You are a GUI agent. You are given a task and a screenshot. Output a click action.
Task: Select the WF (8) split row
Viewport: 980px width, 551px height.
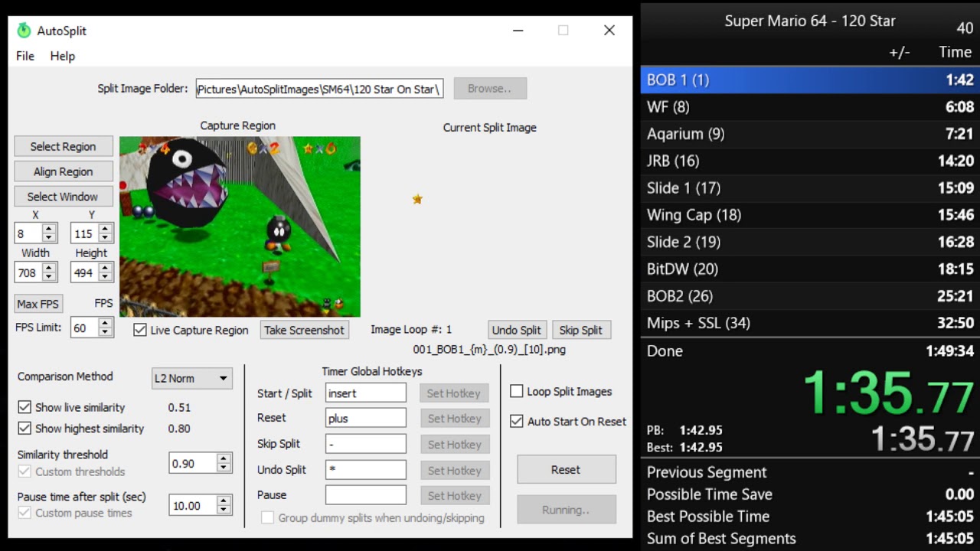click(x=810, y=107)
